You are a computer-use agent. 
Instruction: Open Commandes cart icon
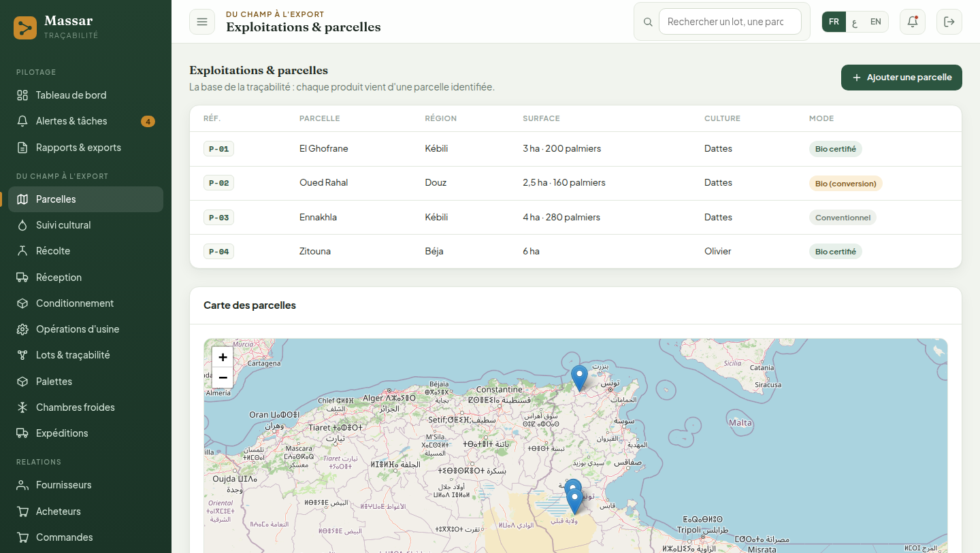click(x=22, y=537)
